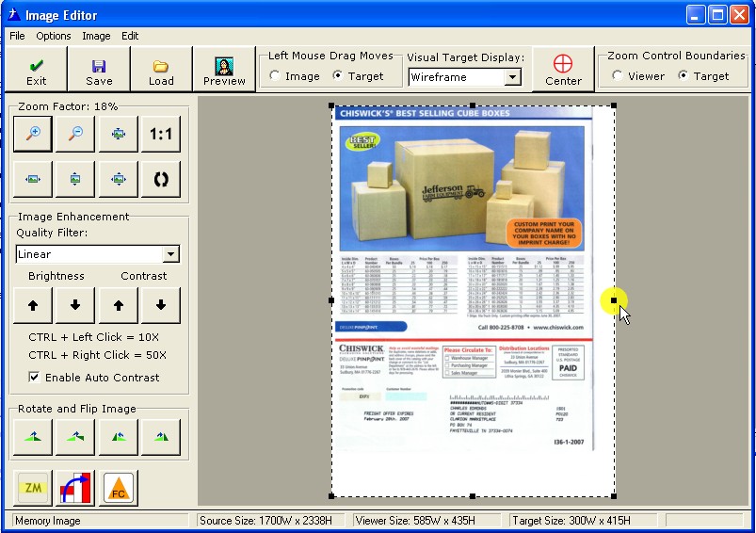Click the 'CTRL + Left Click = 10X' hint
Viewport: 756px width, 533px height.
(x=93, y=337)
